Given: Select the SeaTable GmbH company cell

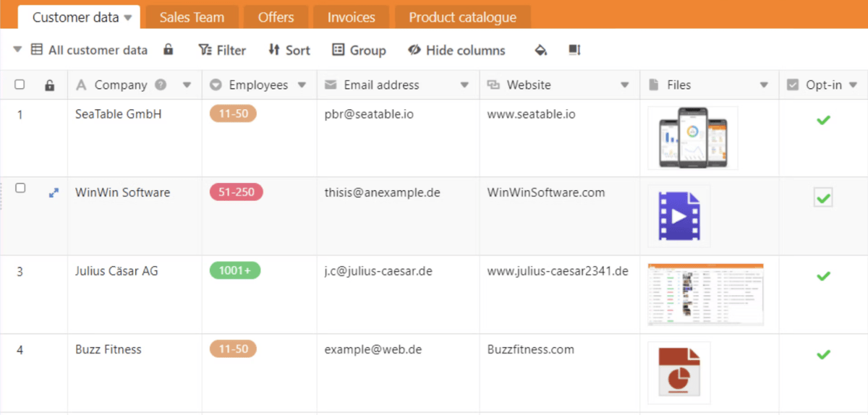Looking at the screenshot, I should point(135,138).
